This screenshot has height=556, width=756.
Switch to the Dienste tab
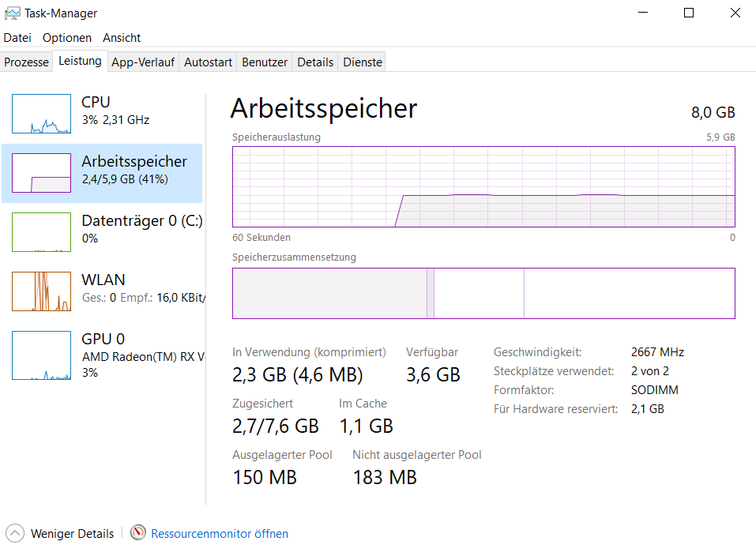pyautogui.click(x=363, y=62)
